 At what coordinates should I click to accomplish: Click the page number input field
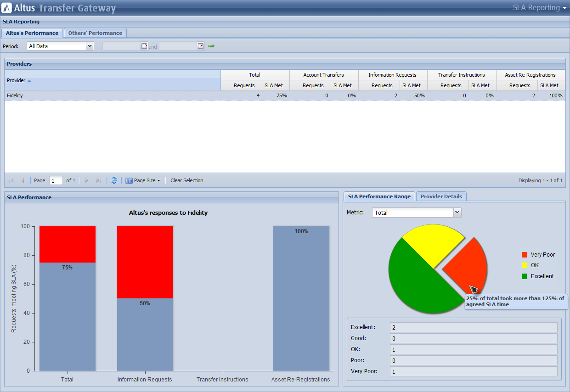click(x=56, y=180)
